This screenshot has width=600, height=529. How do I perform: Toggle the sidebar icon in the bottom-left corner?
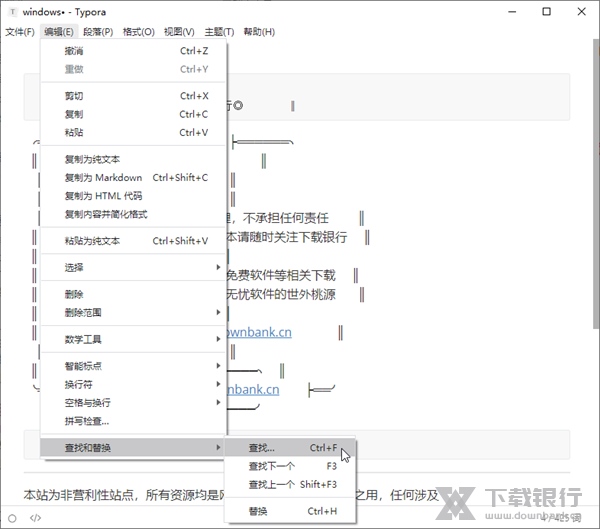click(11, 517)
